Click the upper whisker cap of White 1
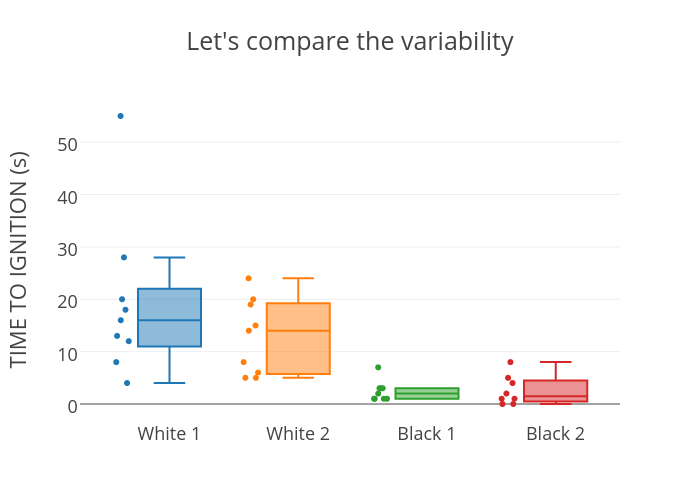The height and width of the screenshot is (500, 700). 169,258
